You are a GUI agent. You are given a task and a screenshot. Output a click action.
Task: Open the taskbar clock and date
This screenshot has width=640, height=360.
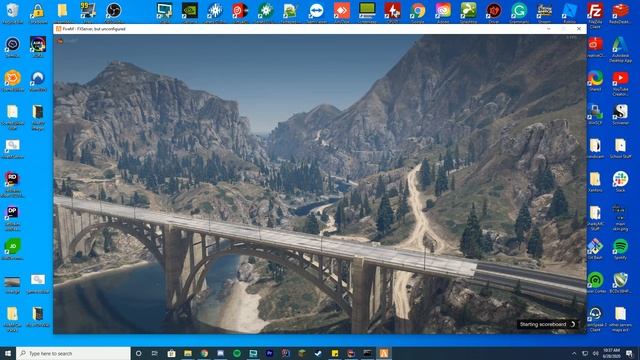tap(611, 353)
